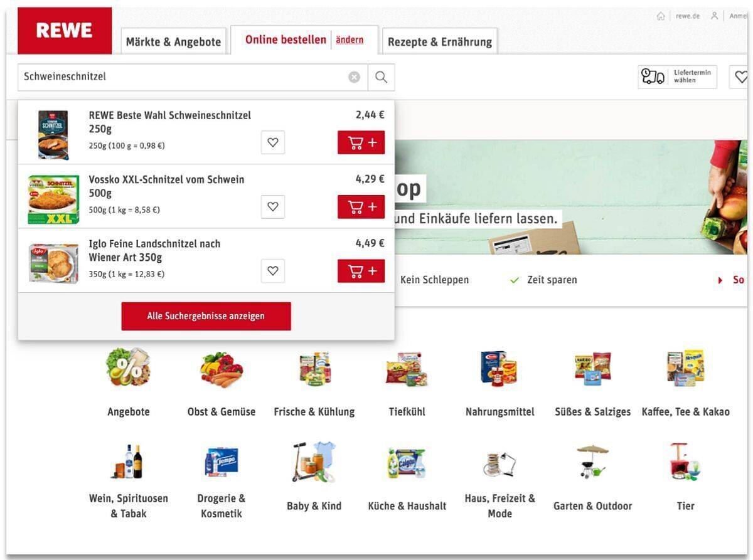Open the Garten & Outdoor category icon
The width and height of the screenshot is (753, 560).
[x=592, y=462]
